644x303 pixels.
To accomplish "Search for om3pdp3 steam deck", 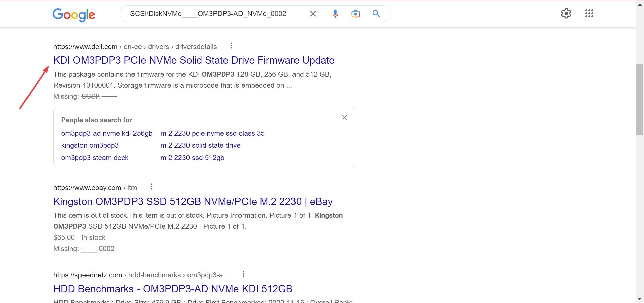I will click(x=95, y=158).
